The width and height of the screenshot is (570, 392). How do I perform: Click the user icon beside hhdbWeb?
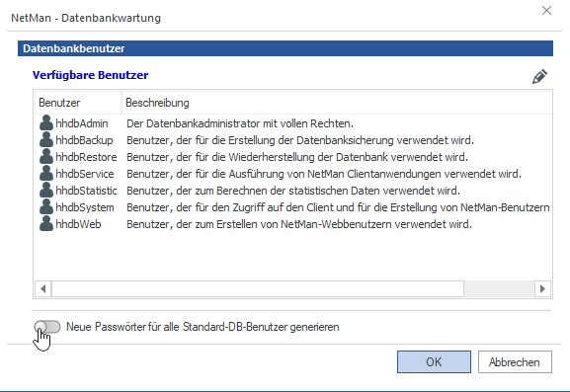click(46, 223)
